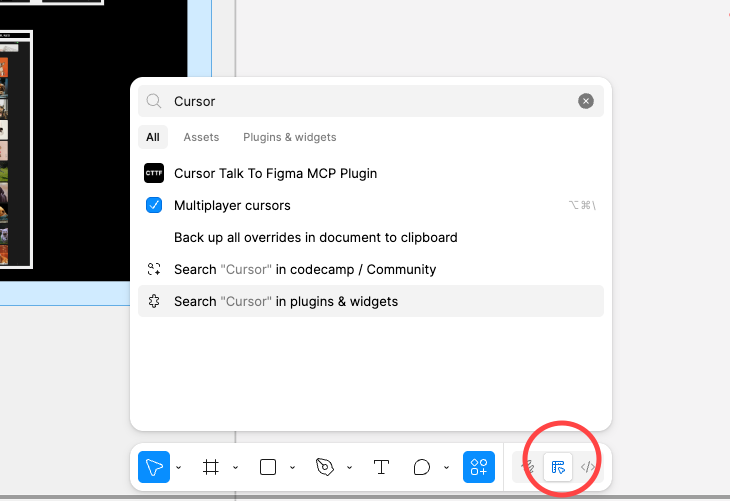Clear the search field text

pyautogui.click(x=586, y=101)
